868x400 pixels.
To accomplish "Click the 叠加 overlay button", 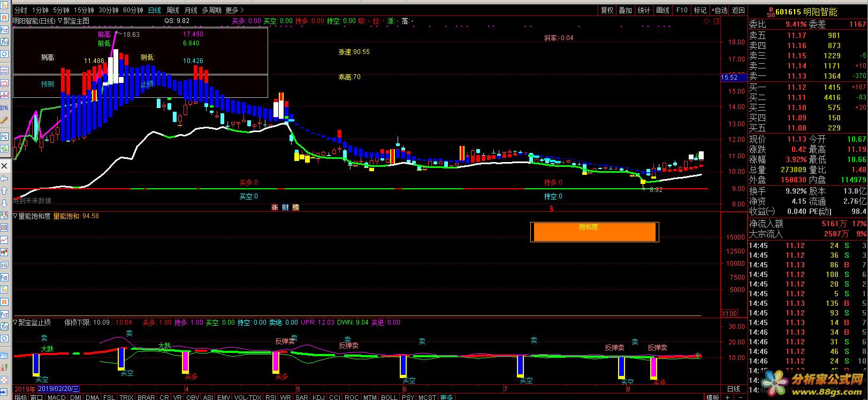I will (x=625, y=10).
